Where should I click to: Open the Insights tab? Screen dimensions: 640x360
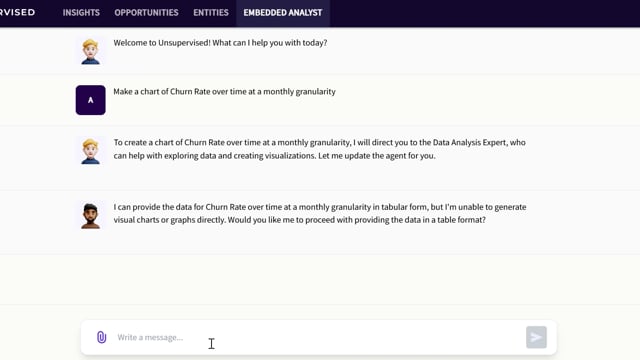pyautogui.click(x=81, y=13)
